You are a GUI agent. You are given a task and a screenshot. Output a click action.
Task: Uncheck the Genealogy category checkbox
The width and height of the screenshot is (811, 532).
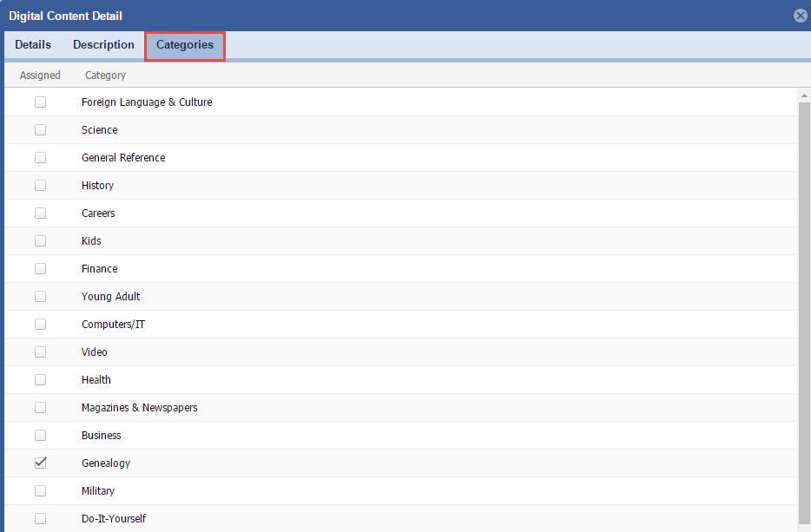40,463
